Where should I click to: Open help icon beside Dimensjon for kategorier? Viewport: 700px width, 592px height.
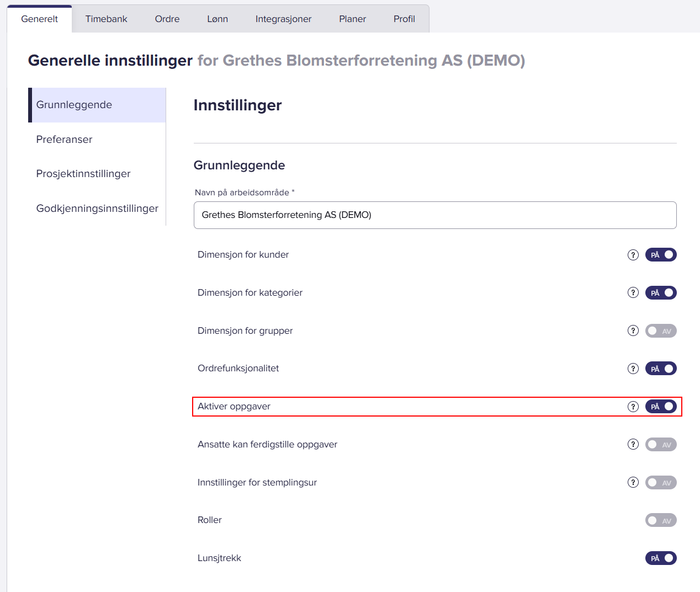click(633, 292)
